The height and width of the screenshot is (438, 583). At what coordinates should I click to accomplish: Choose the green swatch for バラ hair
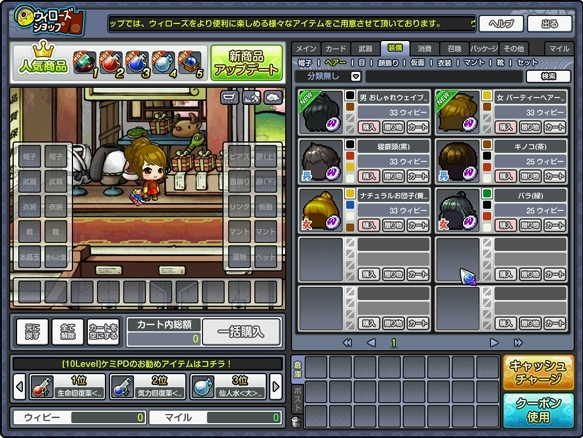point(487,193)
